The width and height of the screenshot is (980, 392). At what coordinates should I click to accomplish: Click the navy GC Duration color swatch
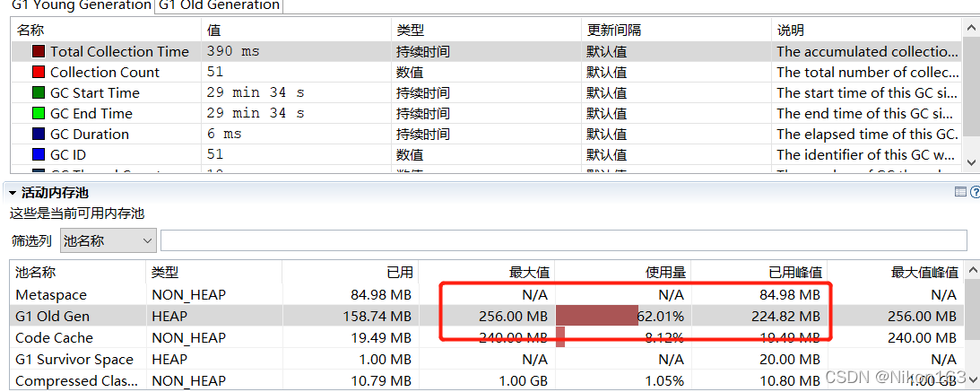[39, 135]
